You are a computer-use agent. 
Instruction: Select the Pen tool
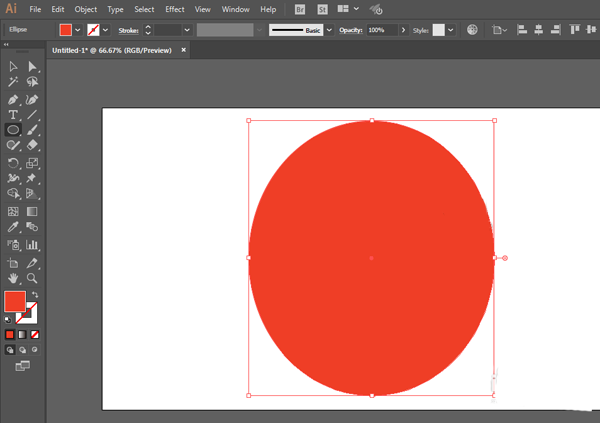[13, 99]
